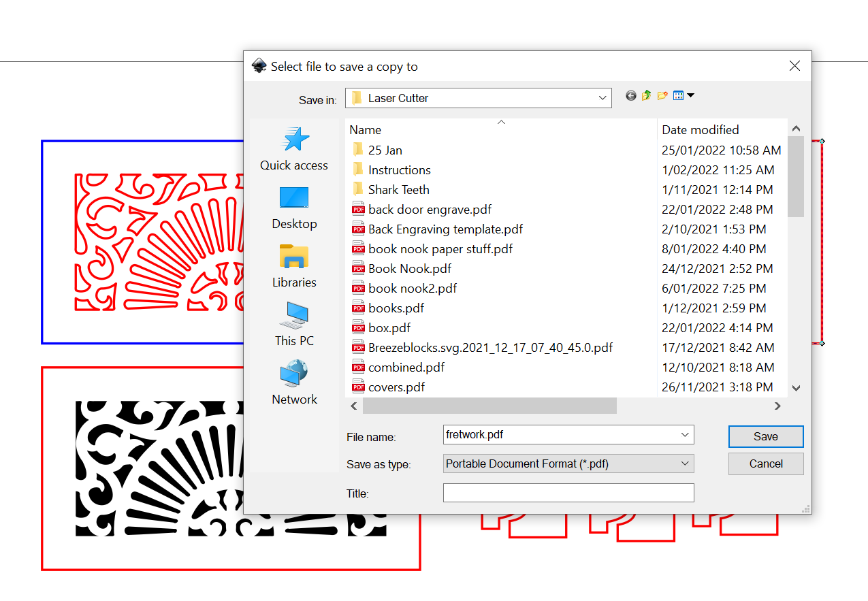Create a new folder
The image size is (868, 601).
[x=662, y=96]
